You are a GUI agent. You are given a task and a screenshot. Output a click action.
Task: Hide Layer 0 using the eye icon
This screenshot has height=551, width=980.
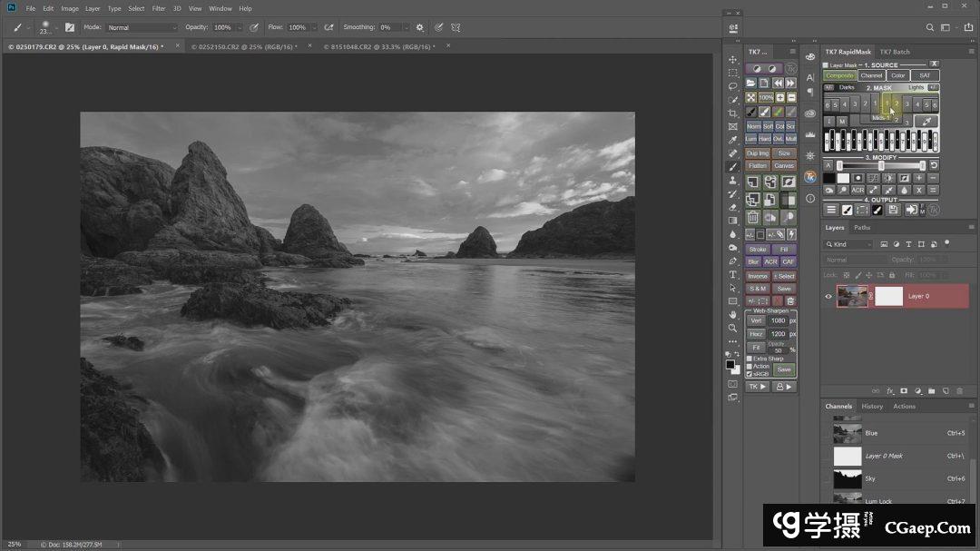point(828,296)
